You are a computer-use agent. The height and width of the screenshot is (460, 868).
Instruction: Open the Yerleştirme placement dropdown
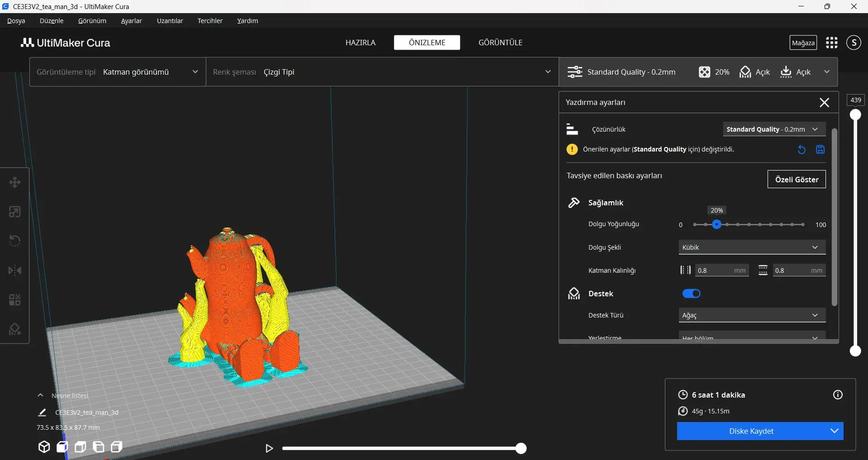(x=752, y=337)
